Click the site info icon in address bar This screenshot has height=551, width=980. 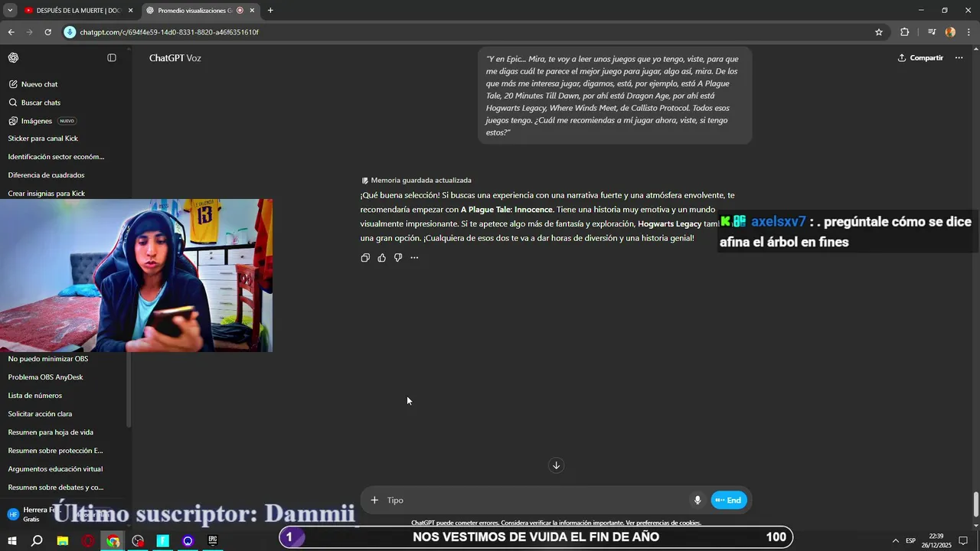point(70,32)
